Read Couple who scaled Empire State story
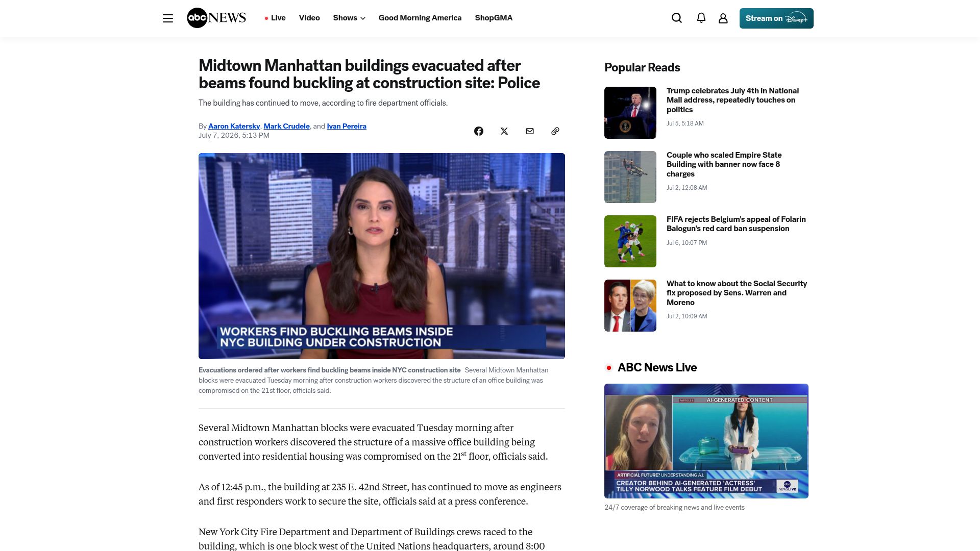Viewport: 980px width, 551px height. [x=724, y=164]
